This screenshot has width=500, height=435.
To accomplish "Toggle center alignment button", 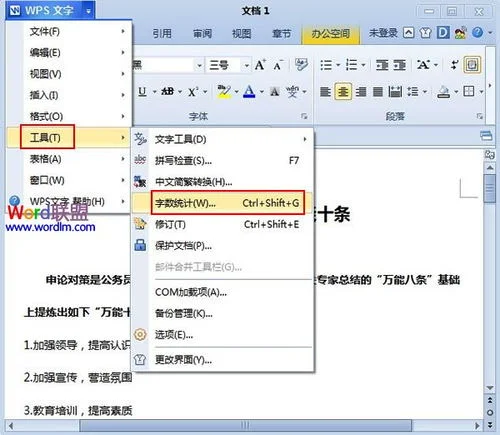I will 343,91.
